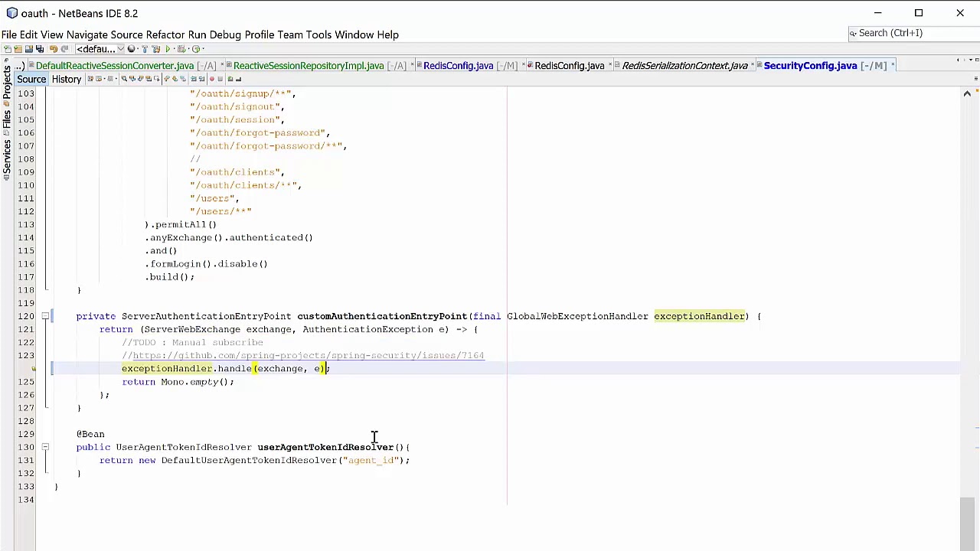
Task: Build project with the hammer icon
Action: (x=145, y=49)
